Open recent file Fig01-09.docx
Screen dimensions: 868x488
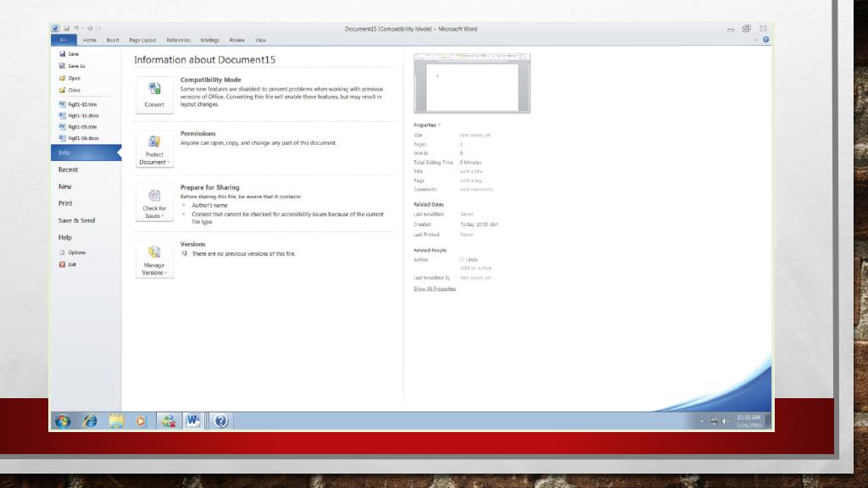pyautogui.click(x=79, y=138)
